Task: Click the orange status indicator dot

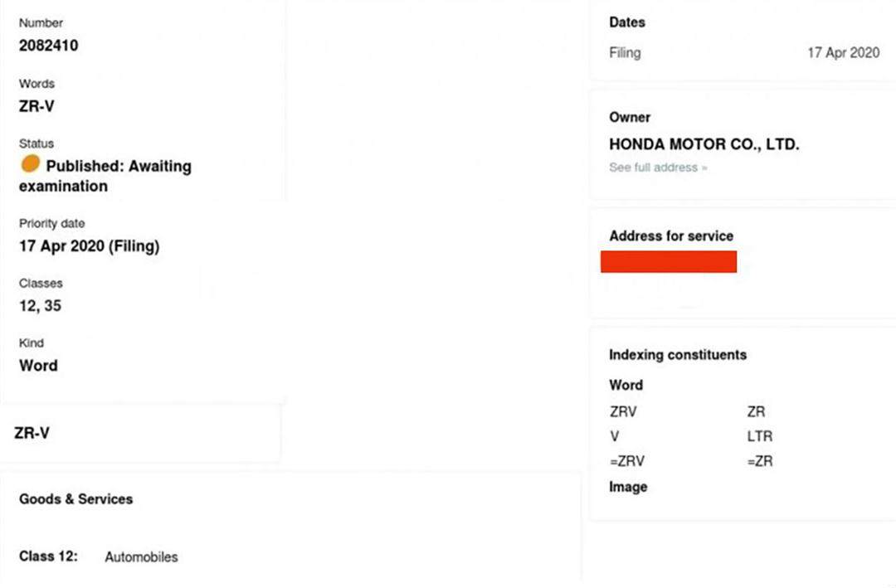Action: pyautogui.click(x=31, y=163)
